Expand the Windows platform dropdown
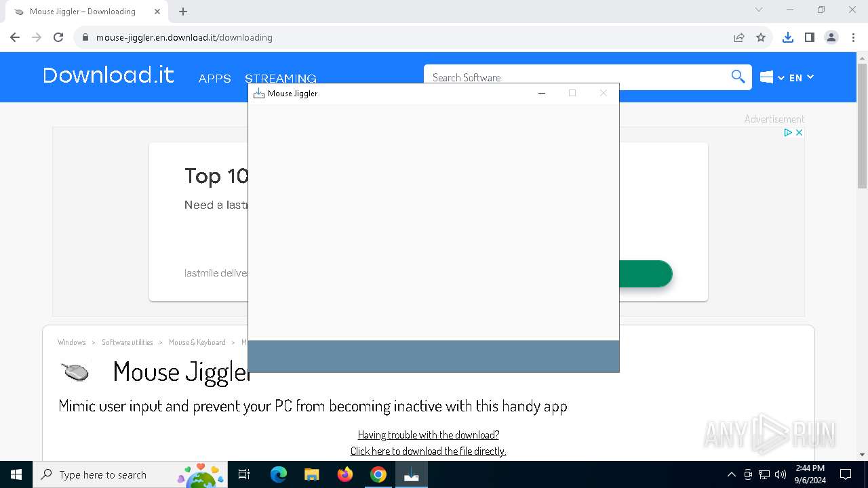The width and height of the screenshot is (868, 488). click(772, 77)
